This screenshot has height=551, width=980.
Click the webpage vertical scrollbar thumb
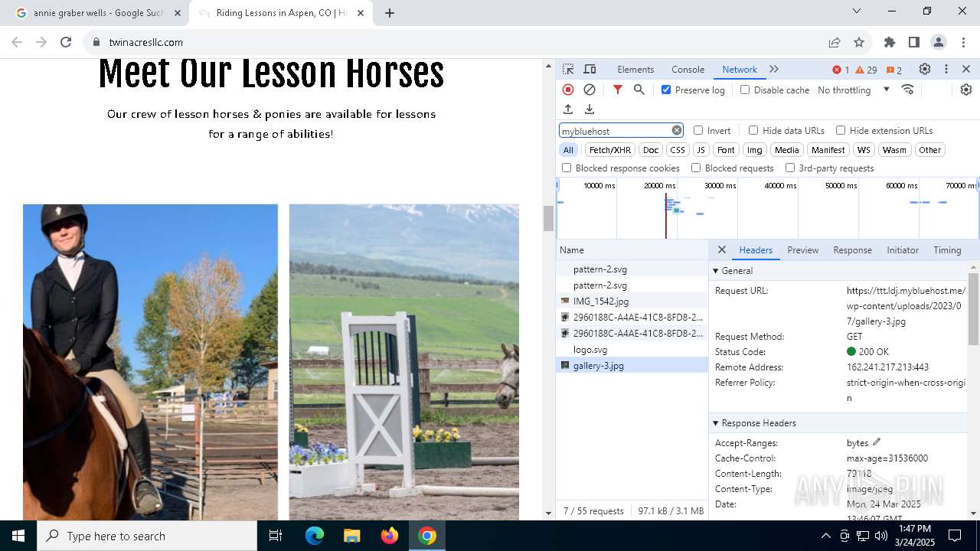point(548,218)
